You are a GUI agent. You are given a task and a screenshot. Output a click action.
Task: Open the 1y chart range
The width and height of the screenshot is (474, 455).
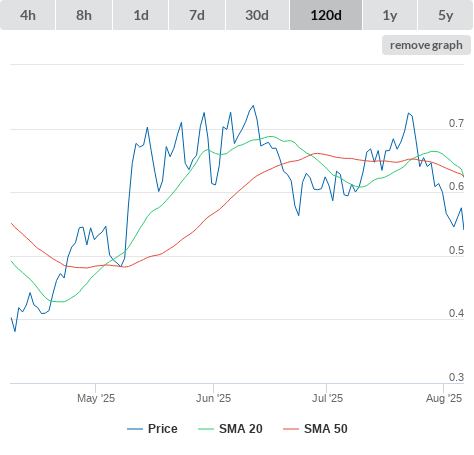[390, 15]
